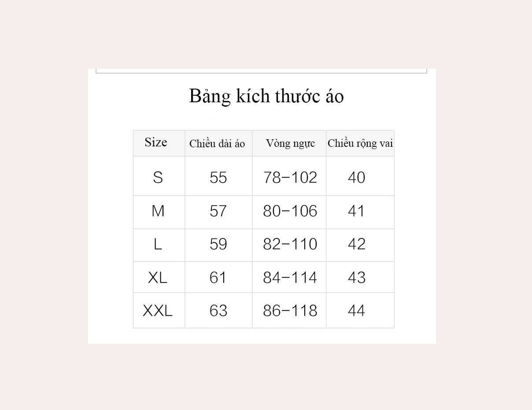Select chest range '86-118' cell
The height and width of the screenshot is (410, 532).
point(290,311)
